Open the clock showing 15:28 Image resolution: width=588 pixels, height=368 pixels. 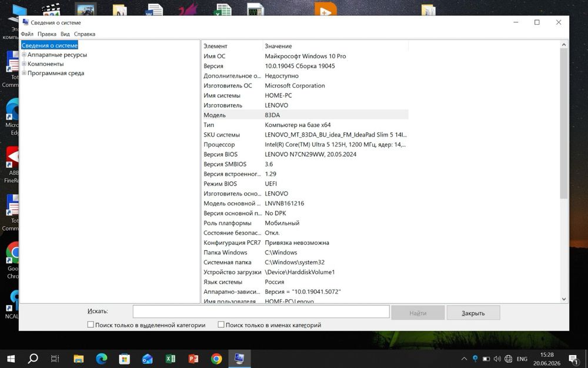tap(547, 359)
